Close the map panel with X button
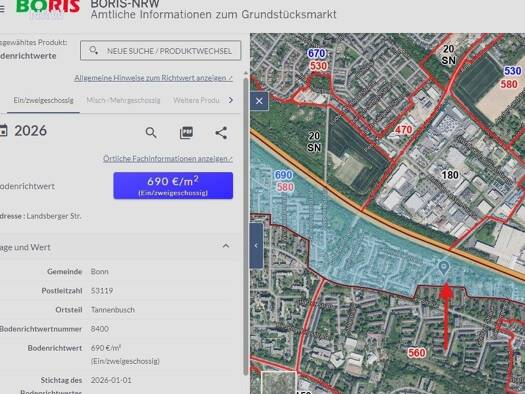Screen dimensions: 525x394 tap(259, 101)
